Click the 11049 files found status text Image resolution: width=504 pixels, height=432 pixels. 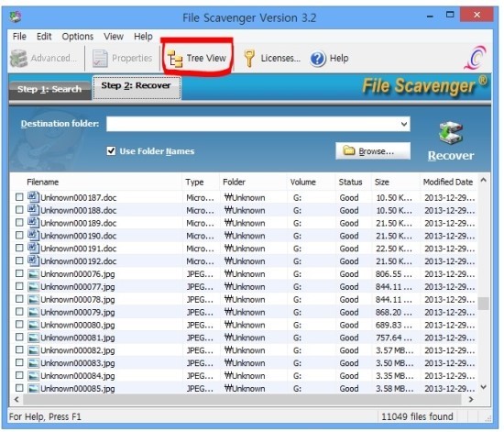[417, 416]
